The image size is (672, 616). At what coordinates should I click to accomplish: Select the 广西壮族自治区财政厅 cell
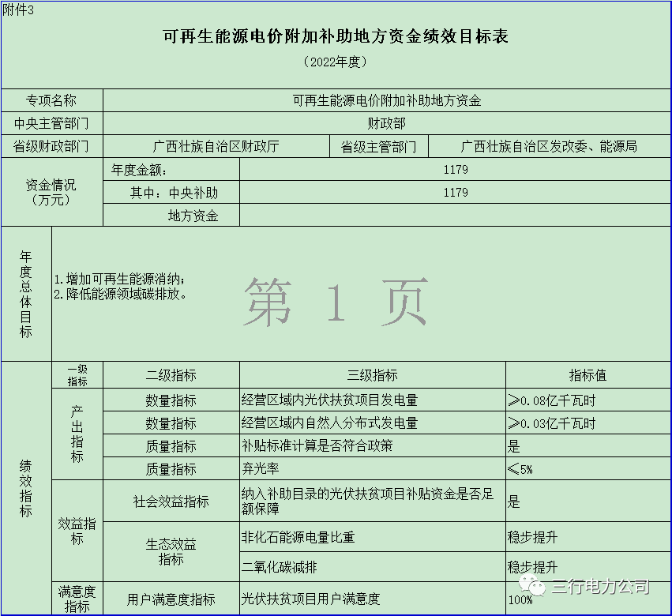click(x=216, y=146)
